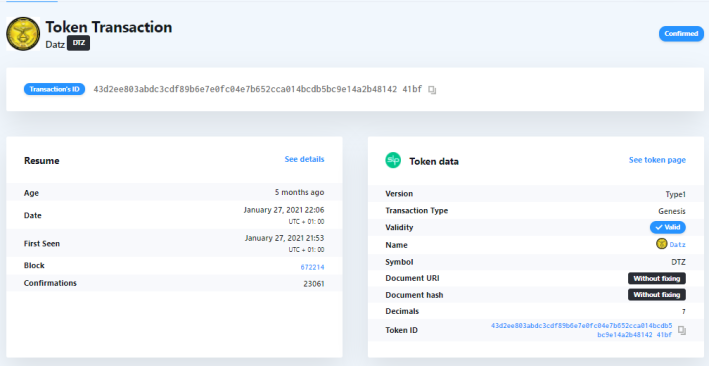Click the 'DTZ' symbol value
This screenshot has height=366, width=709.
pos(678,262)
